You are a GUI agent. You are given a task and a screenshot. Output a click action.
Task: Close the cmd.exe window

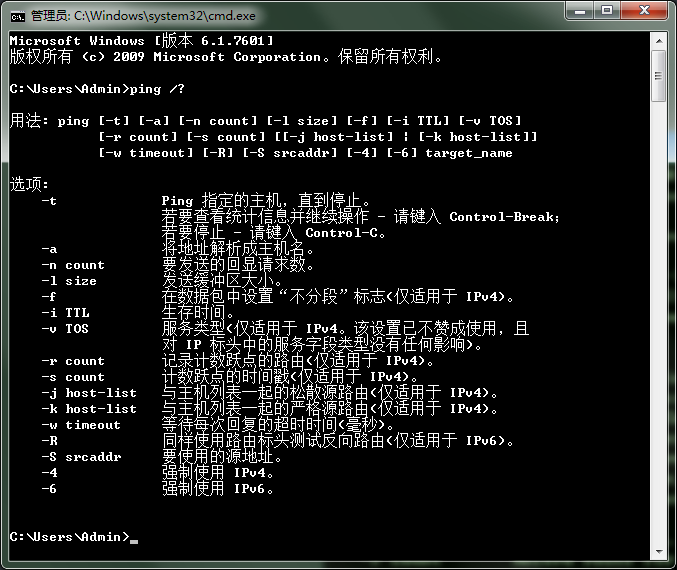pyautogui.click(x=644, y=11)
